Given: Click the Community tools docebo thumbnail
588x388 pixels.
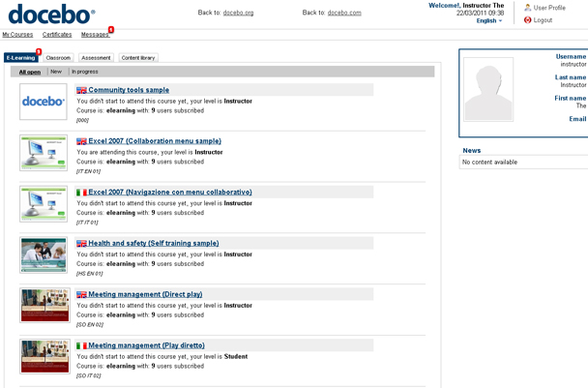Looking at the screenshot, I should [44, 102].
